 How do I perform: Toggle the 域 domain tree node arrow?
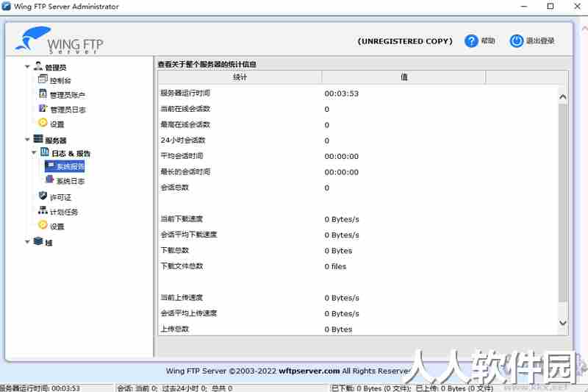(27, 241)
